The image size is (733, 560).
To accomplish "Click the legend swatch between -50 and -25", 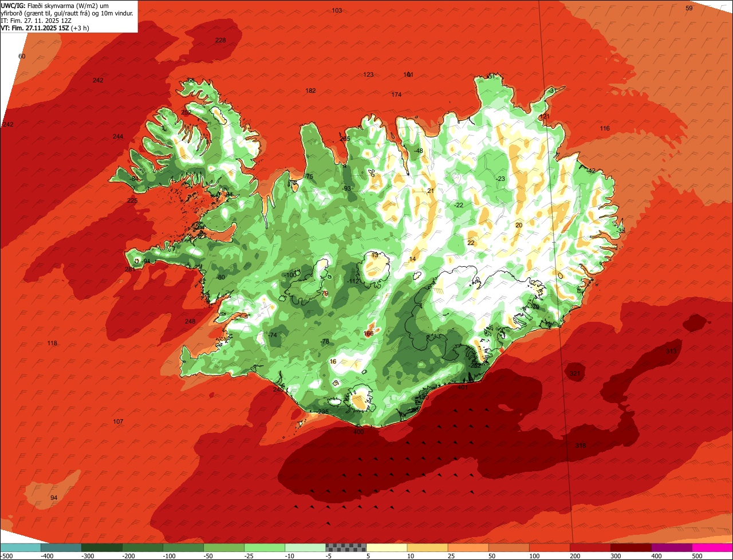I will (x=224, y=547).
